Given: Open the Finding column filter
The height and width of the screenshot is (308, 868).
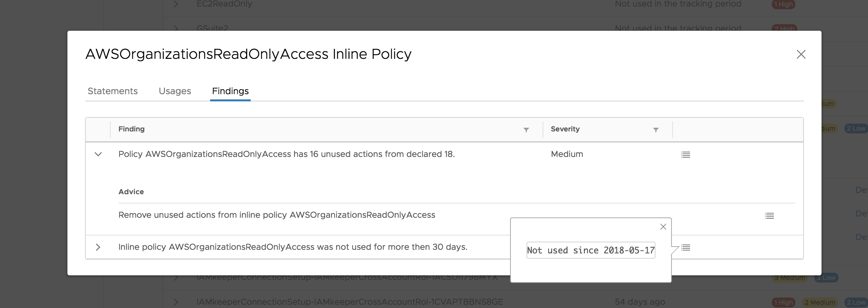Looking at the screenshot, I should [x=526, y=129].
